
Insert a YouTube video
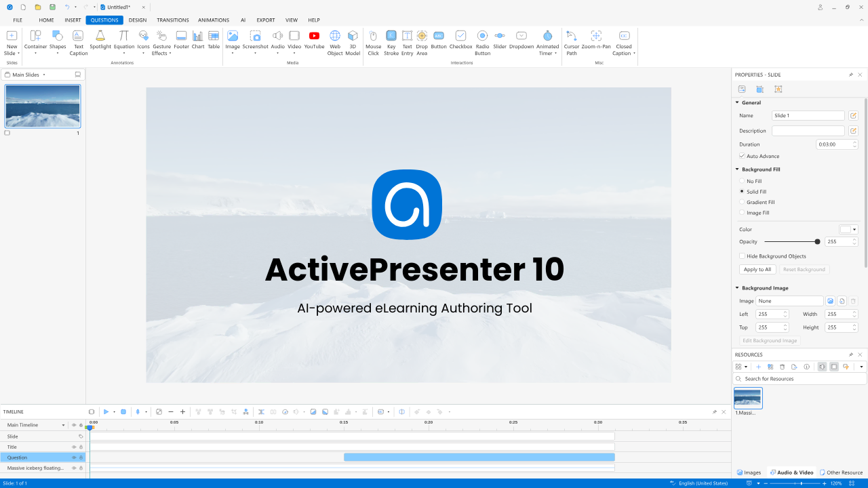(x=314, y=39)
